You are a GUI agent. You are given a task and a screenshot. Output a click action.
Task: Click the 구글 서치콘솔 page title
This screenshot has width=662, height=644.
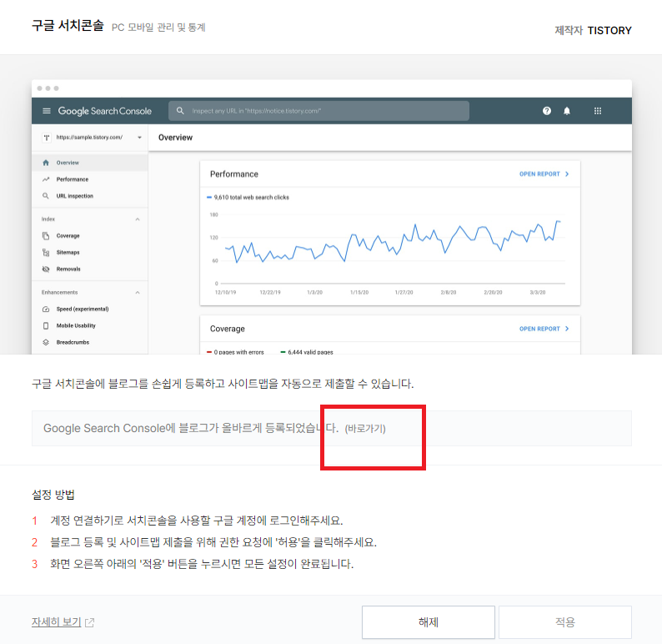point(68,25)
